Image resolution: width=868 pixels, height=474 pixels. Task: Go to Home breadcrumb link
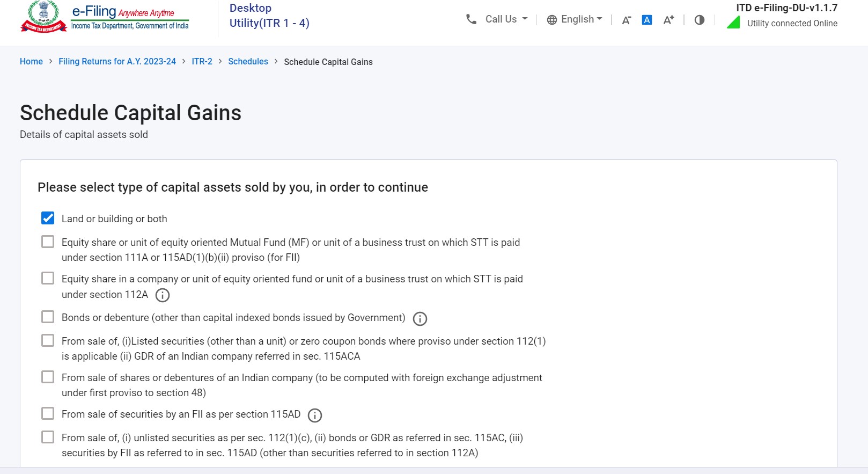tap(31, 62)
